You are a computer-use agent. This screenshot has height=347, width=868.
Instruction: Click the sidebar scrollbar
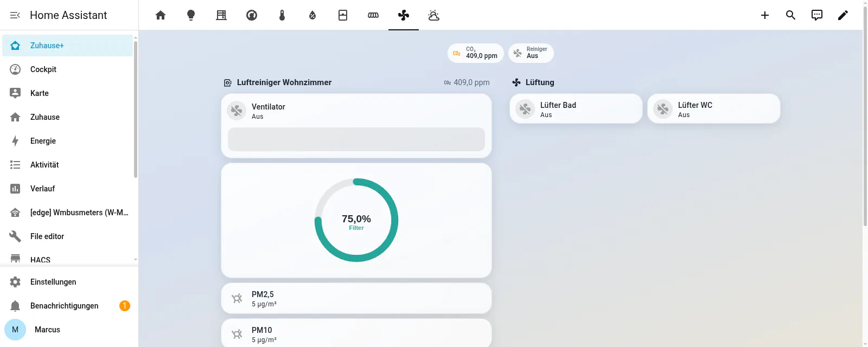136,108
